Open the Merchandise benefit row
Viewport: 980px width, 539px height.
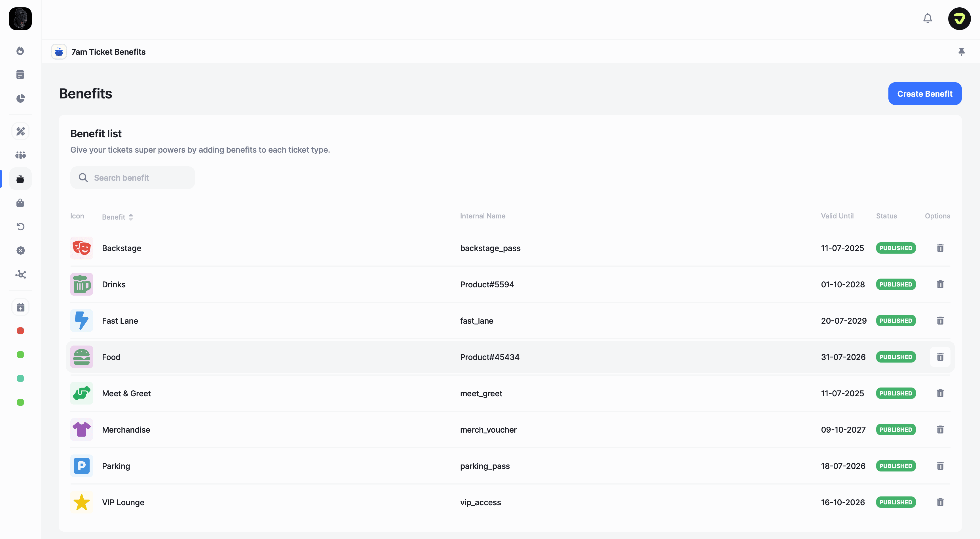pyautogui.click(x=126, y=430)
